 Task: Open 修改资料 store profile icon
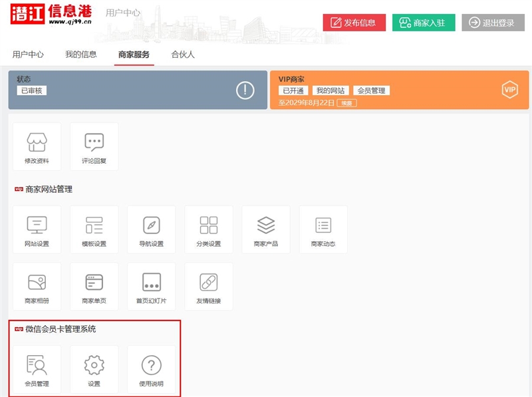[37, 147]
